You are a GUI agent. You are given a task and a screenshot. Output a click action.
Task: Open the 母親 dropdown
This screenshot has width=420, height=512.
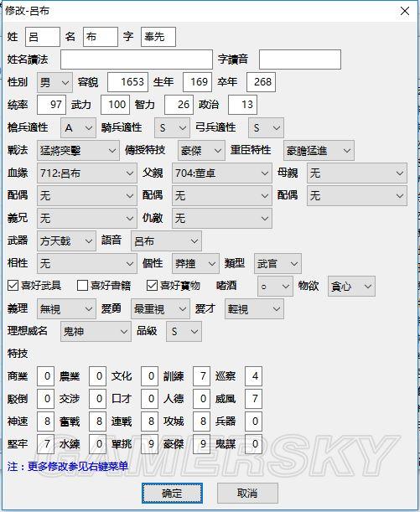pos(357,173)
